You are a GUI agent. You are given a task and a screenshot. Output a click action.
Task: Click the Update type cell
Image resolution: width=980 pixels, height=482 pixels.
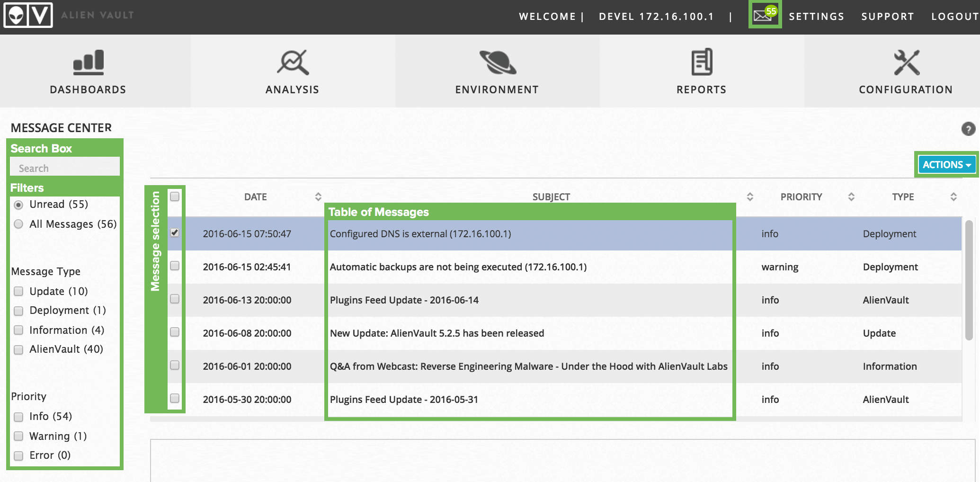[879, 333]
